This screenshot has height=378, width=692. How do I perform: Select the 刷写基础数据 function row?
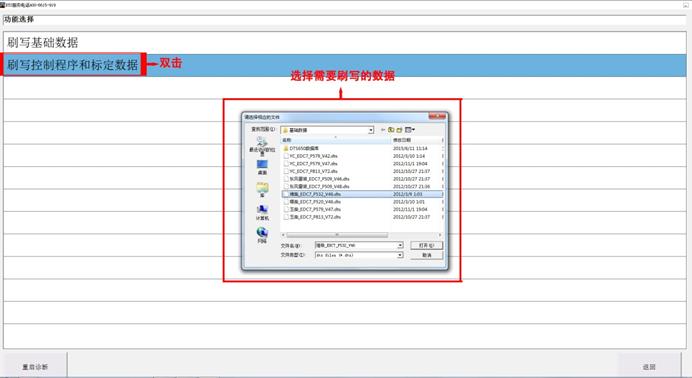(x=345, y=43)
